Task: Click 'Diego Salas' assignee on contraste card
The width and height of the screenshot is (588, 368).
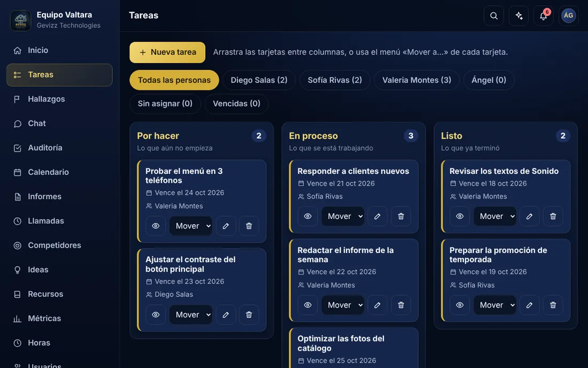Action: (174, 295)
